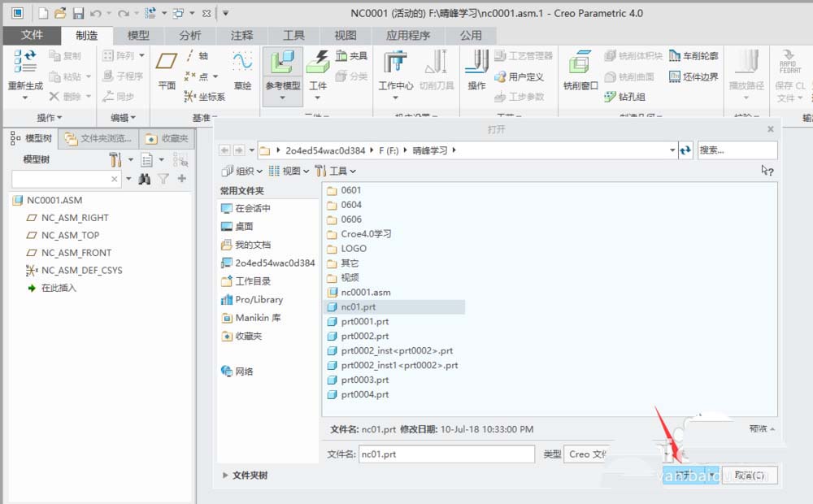Select the Coordinate System (坐标系) tool
This screenshot has height=504, width=813.
pos(205,97)
